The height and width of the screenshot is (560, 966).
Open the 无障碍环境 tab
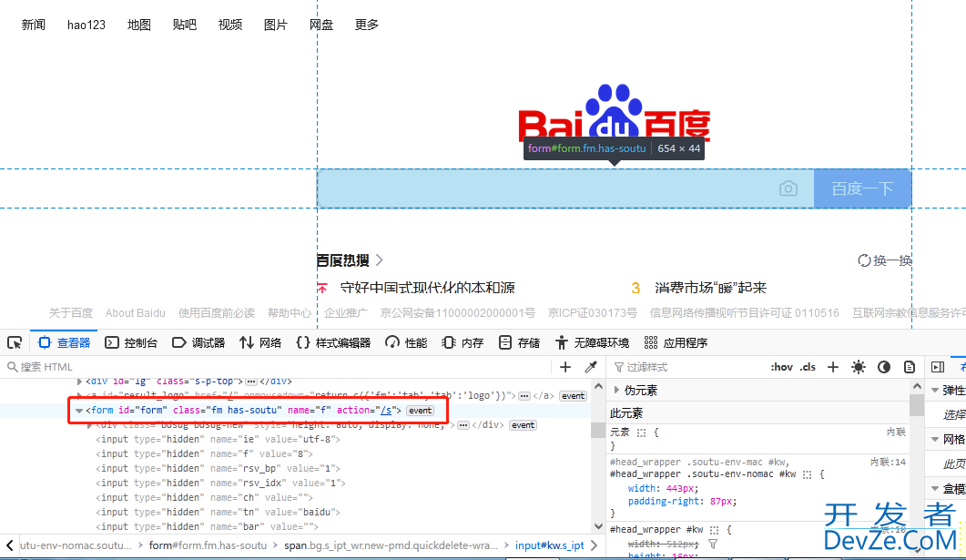tap(593, 343)
